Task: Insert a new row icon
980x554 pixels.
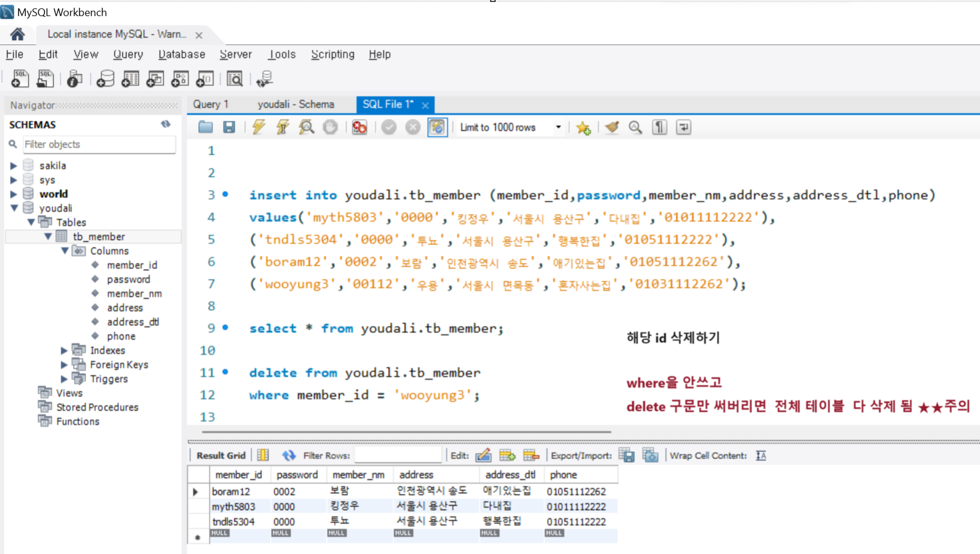Action: point(507,455)
